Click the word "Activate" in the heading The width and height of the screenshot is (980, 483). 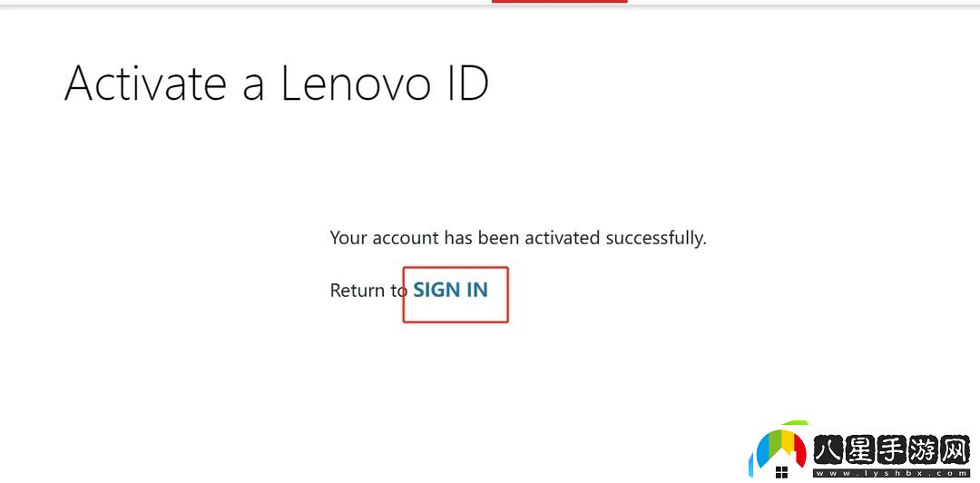coord(145,84)
